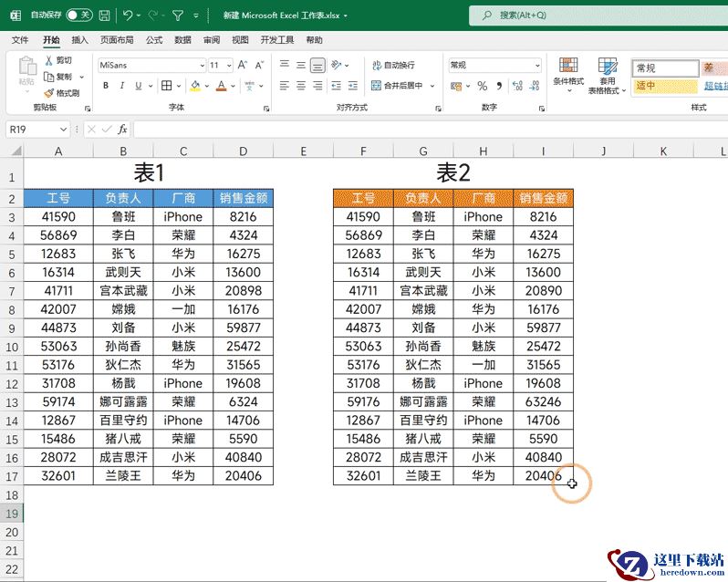Viewport: 728px width, 582px height.
Task: Click the Bottom Align icon
Action: [x=317, y=65]
